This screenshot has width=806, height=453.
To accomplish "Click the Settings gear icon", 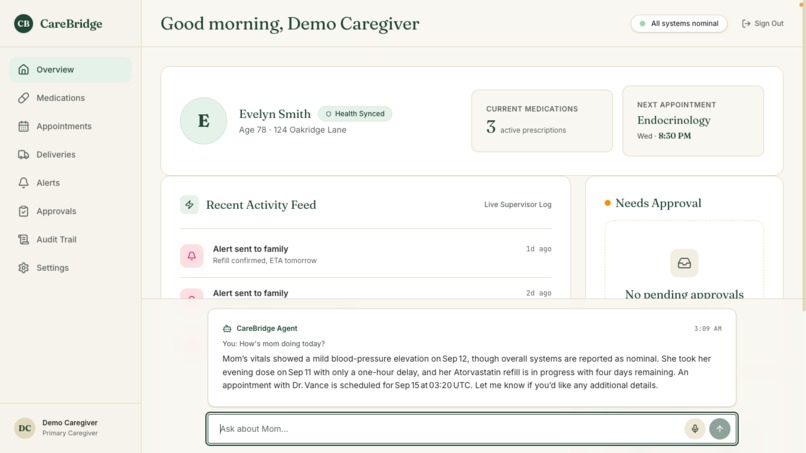I will click(24, 267).
